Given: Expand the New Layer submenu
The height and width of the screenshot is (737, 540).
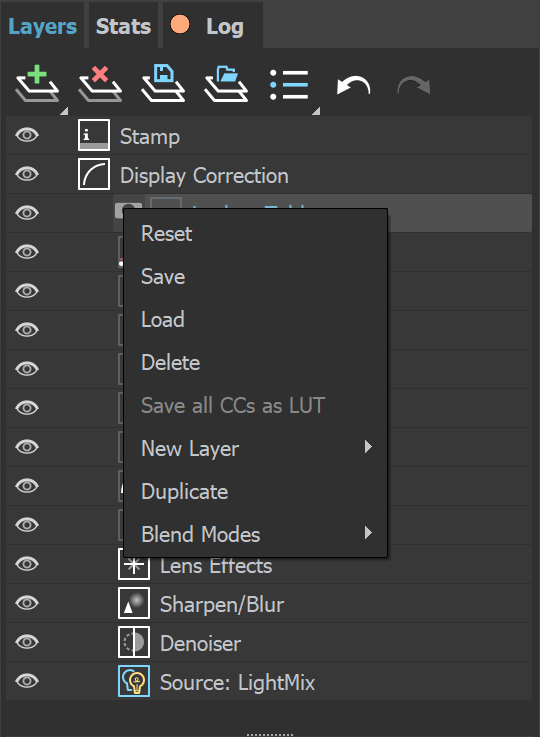Looking at the screenshot, I should coord(255,448).
